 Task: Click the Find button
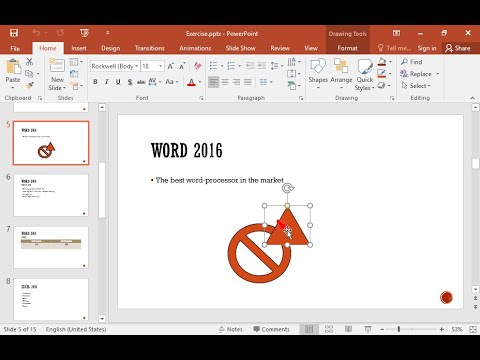(x=412, y=62)
